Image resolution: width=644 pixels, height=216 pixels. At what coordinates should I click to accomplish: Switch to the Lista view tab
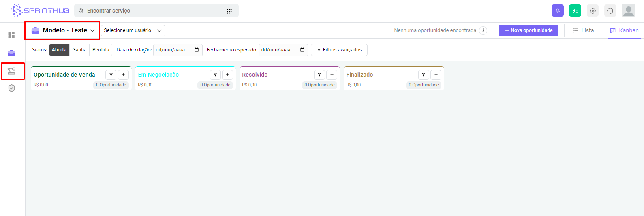[583, 30]
